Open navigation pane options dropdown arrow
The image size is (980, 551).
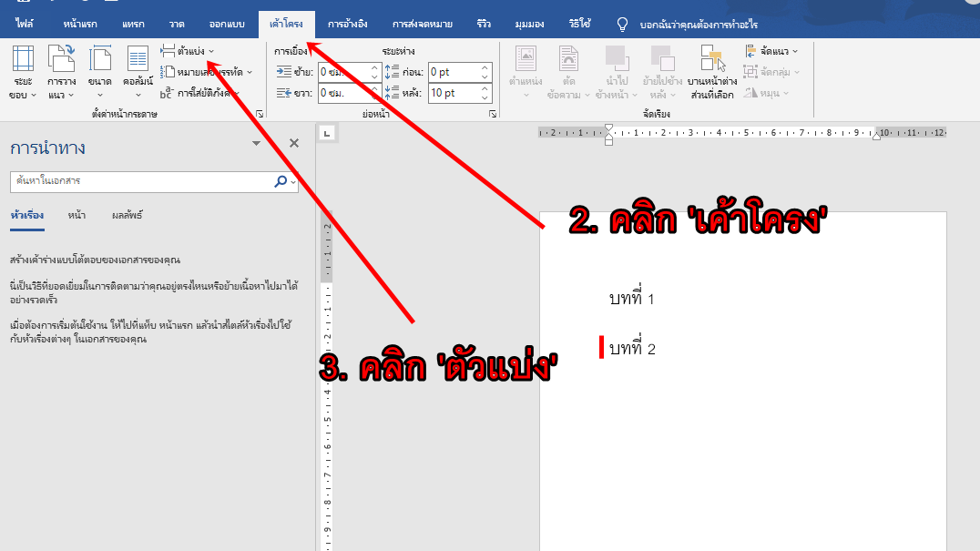[256, 143]
